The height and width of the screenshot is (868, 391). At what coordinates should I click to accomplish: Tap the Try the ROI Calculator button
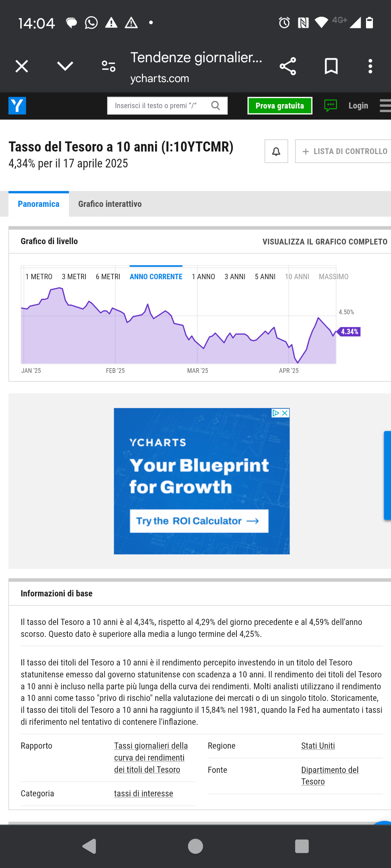coord(199,521)
